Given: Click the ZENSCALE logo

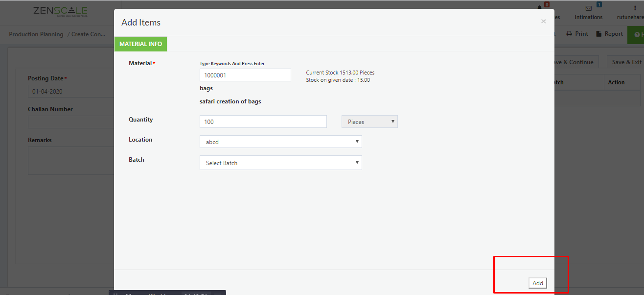Looking at the screenshot, I should coord(60,11).
